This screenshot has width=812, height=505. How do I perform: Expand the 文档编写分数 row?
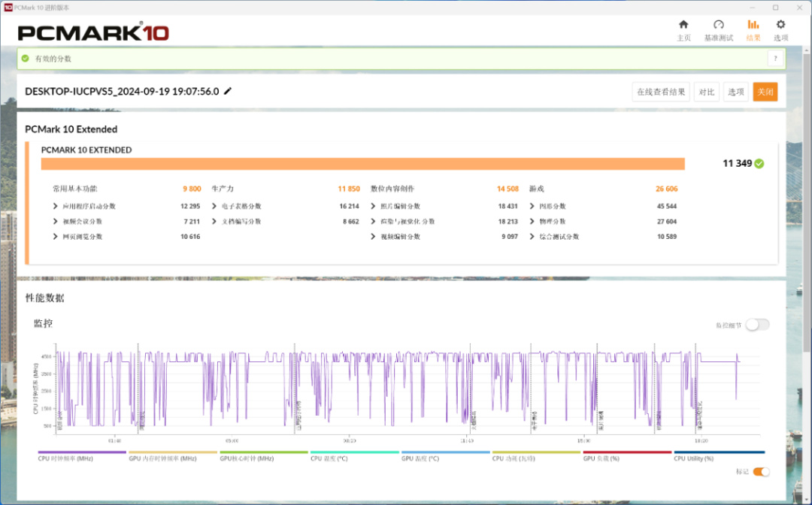click(214, 222)
